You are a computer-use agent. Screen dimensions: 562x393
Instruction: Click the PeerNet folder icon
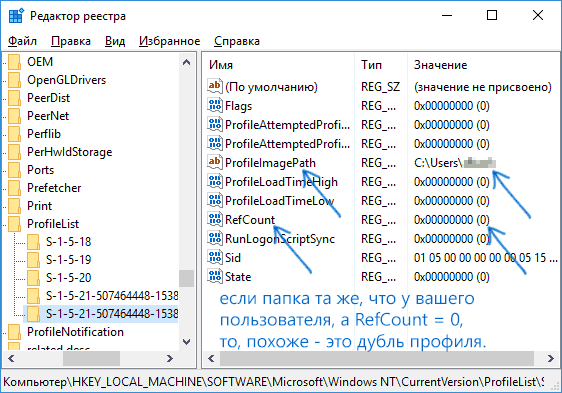coord(15,116)
